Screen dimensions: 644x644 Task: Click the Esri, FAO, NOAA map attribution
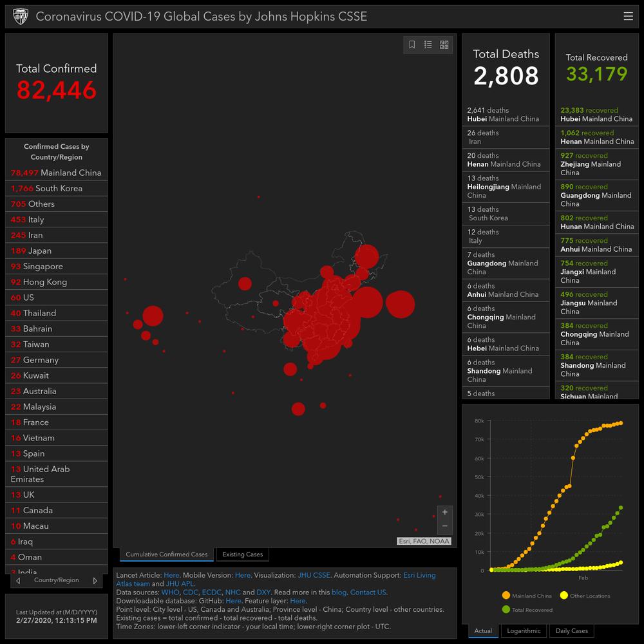pos(424,542)
